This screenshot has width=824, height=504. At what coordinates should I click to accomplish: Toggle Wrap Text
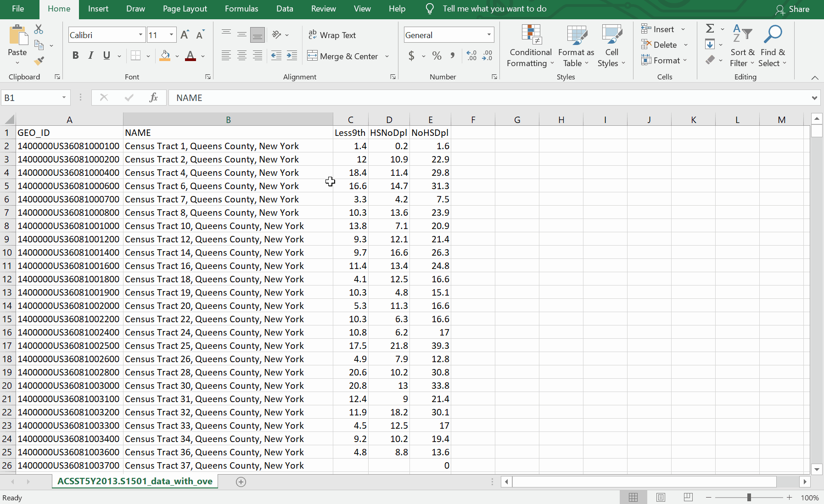pos(332,35)
